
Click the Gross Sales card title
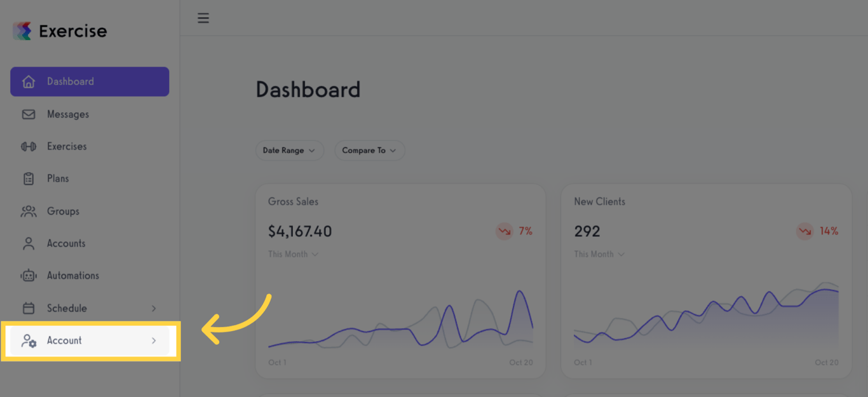point(293,201)
